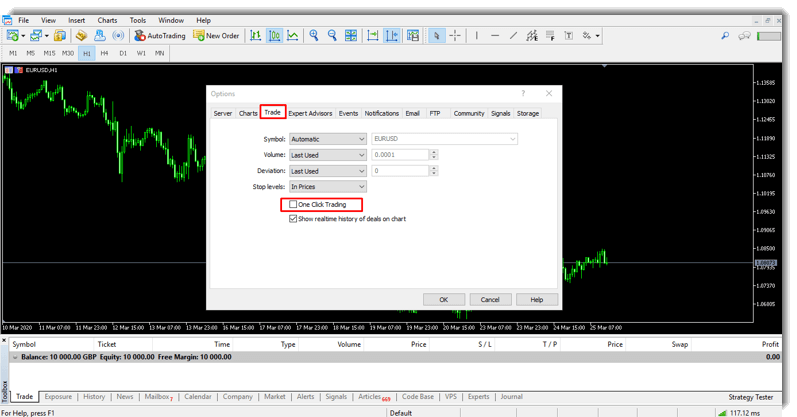Enable the One Click Trading checkbox
The height and width of the screenshot is (417, 797).
point(293,205)
